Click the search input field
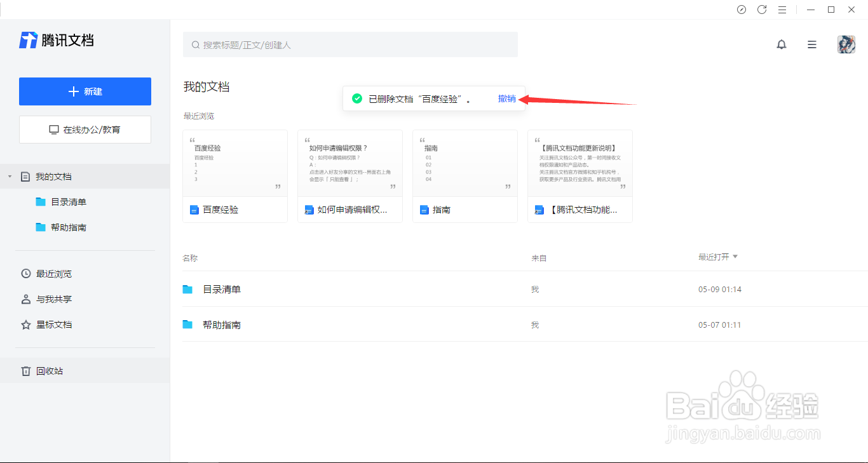The height and width of the screenshot is (463, 868). tap(350, 44)
